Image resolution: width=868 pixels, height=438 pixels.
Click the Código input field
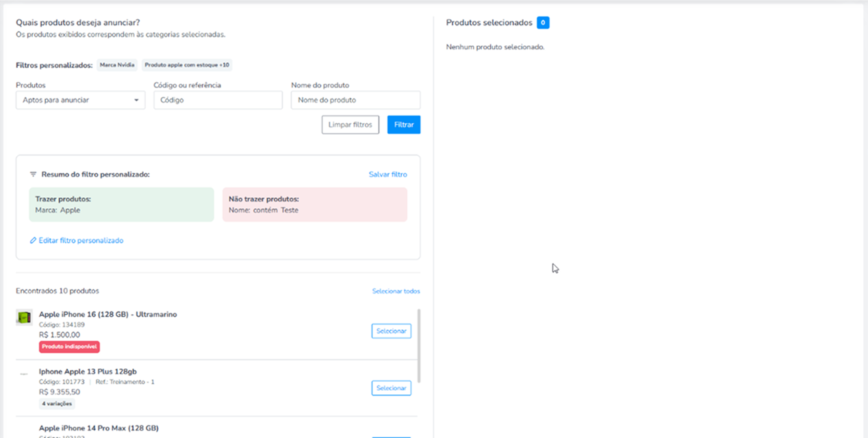coord(218,100)
